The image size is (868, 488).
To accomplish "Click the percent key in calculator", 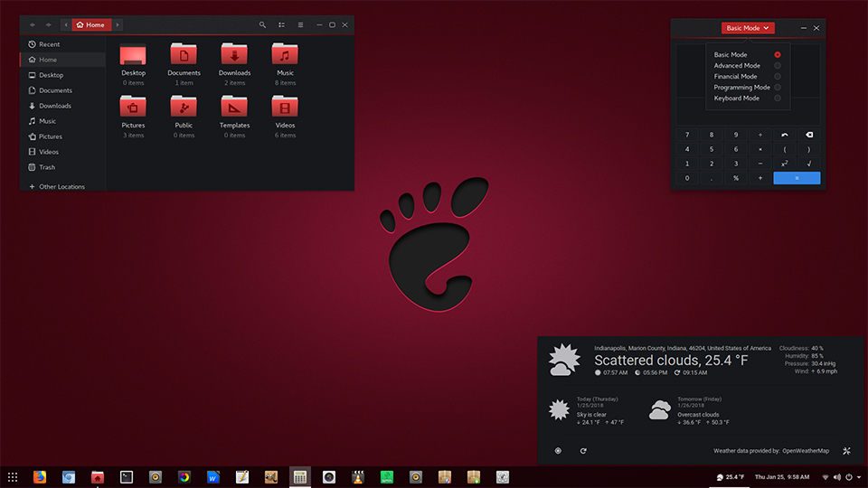I will click(x=736, y=178).
